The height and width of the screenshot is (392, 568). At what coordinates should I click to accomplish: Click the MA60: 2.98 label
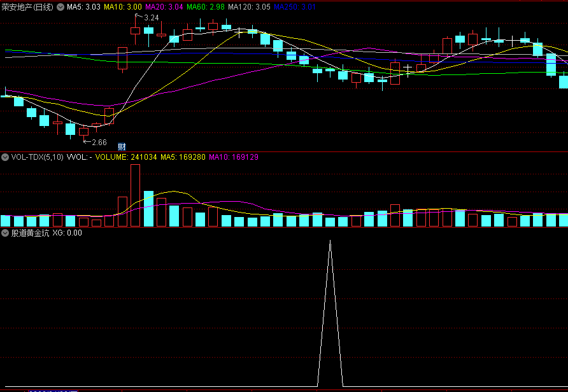click(206, 7)
